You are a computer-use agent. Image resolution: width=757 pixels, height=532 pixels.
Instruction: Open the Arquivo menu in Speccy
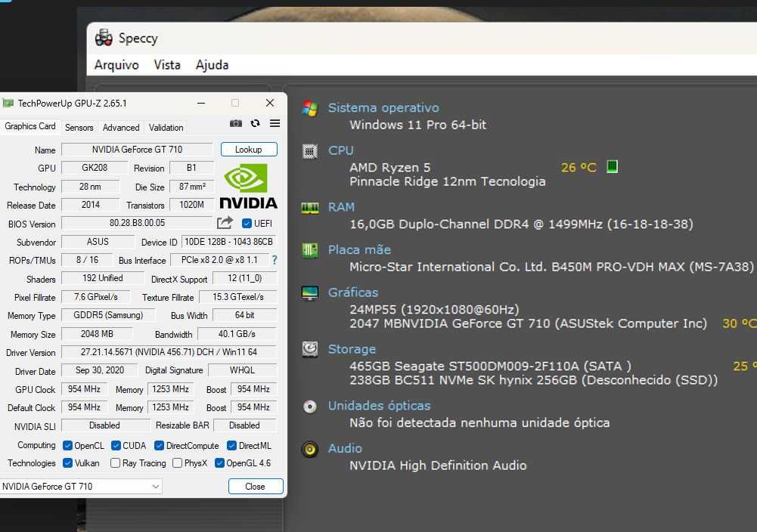pos(116,65)
